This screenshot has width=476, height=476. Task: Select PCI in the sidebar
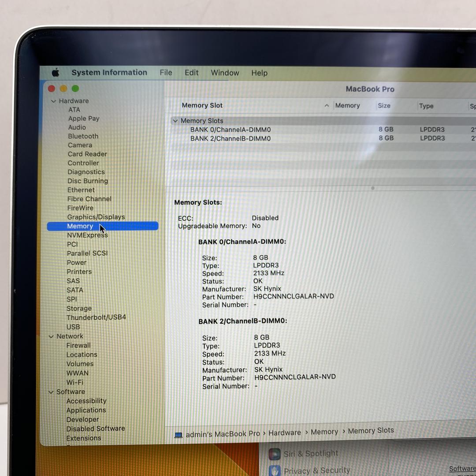coord(73,244)
